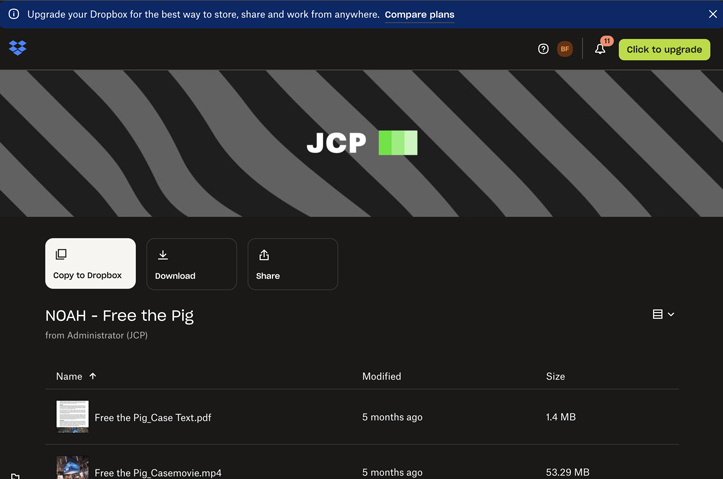This screenshot has width=723, height=479.
Task: Open the view layout dropdown
Action: click(664, 314)
